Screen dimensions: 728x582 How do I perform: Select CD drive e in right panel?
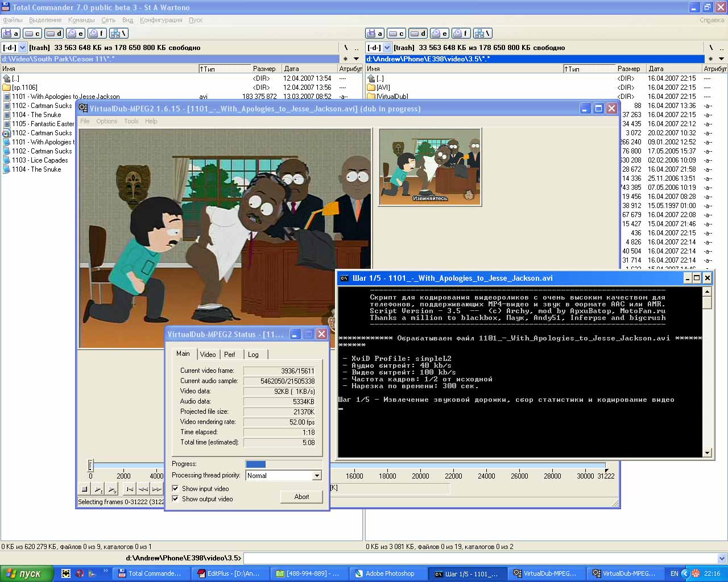(x=440, y=34)
